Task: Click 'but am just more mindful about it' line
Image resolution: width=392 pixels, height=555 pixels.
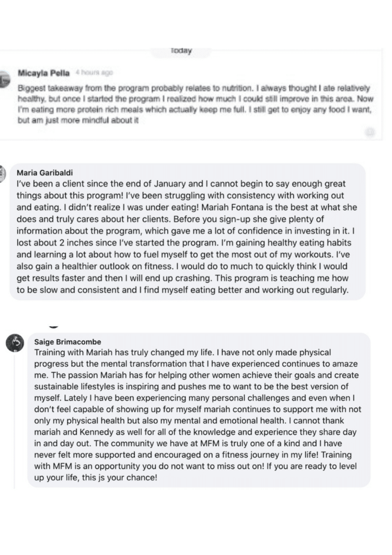Action: click(x=78, y=120)
